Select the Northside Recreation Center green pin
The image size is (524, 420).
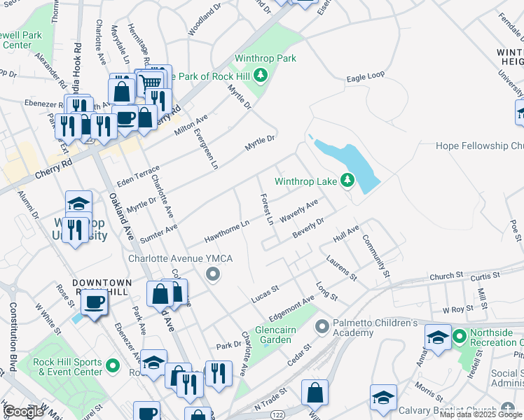point(460,337)
